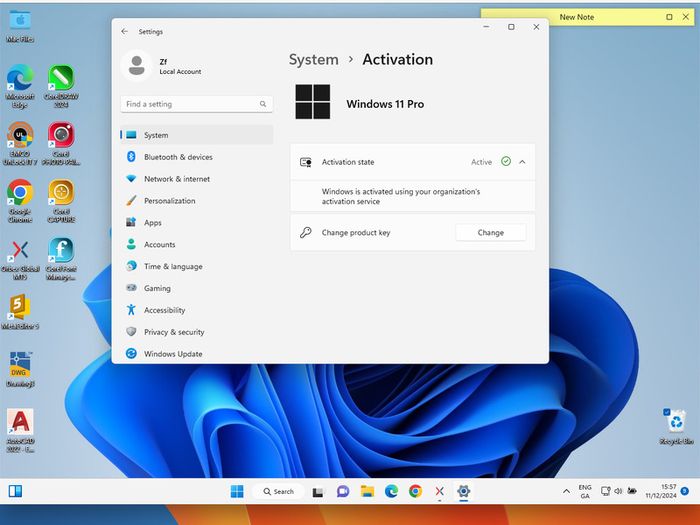The width and height of the screenshot is (700, 525).
Task: Click the System breadcrumb link
Action: click(313, 59)
